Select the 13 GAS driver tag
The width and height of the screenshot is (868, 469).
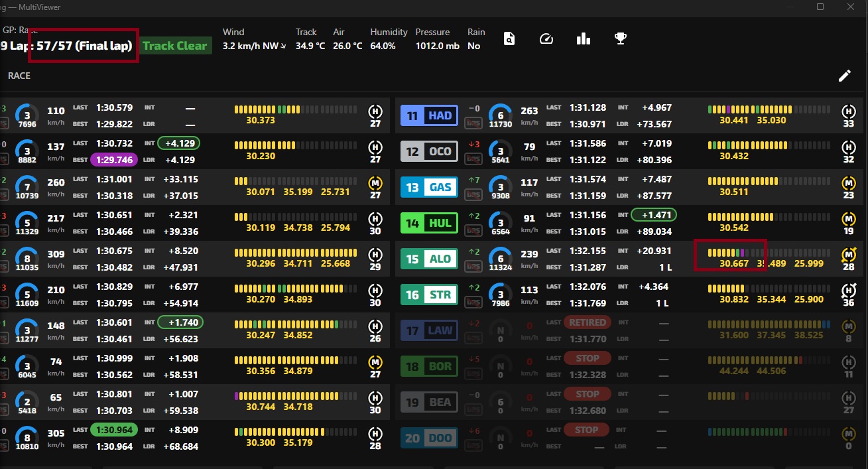pyautogui.click(x=429, y=187)
